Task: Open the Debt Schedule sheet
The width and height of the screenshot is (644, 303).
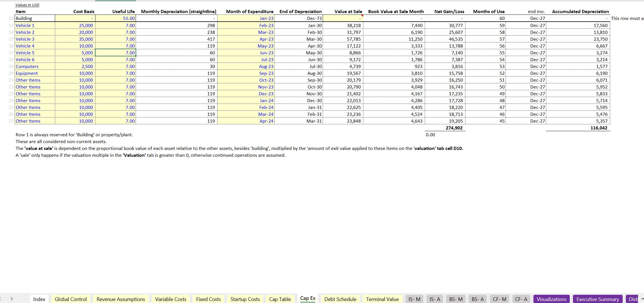Action: (340, 299)
